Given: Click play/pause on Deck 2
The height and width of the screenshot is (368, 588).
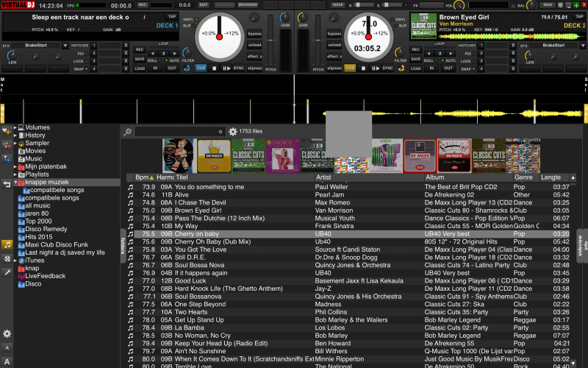Looking at the screenshot, I should 376,68.
